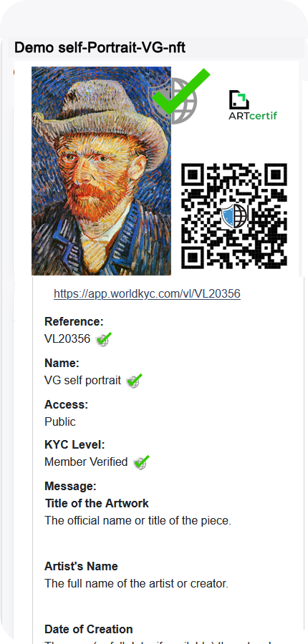The height and width of the screenshot is (644, 308).
Task: Click the Artist's Name heading
Action: [x=81, y=567]
